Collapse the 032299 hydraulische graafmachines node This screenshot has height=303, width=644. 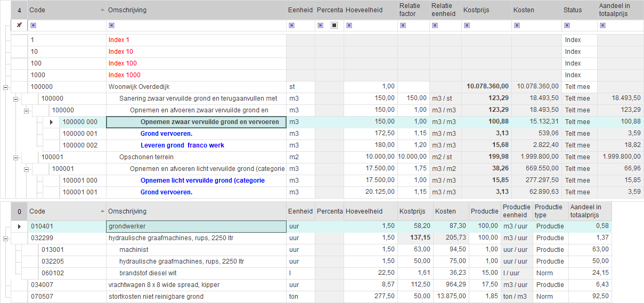point(5,238)
